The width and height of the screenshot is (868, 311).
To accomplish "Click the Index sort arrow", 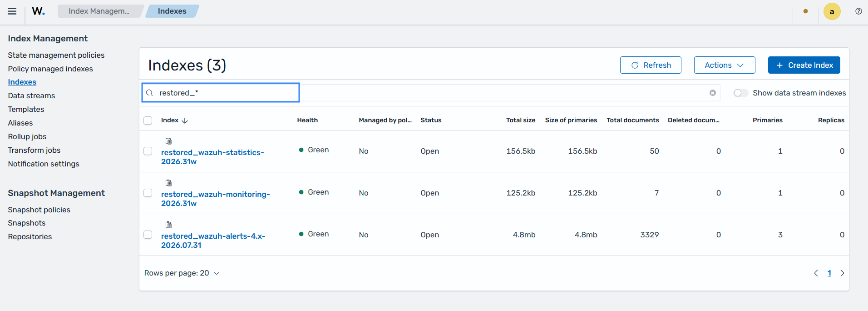I will click(185, 120).
